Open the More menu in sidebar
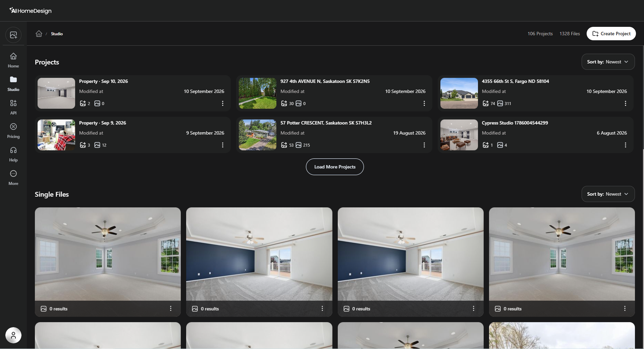Viewport: 644px width, 349px height. pos(13,178)
